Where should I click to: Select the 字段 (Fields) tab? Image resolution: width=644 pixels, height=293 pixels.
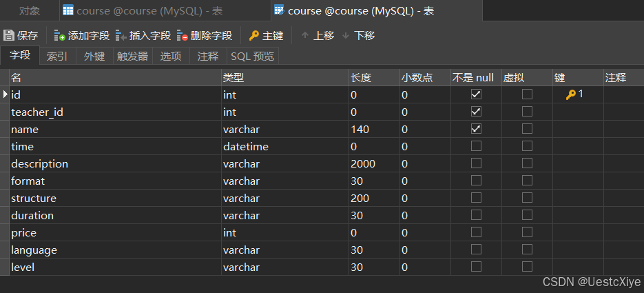(x=20, y=55)
